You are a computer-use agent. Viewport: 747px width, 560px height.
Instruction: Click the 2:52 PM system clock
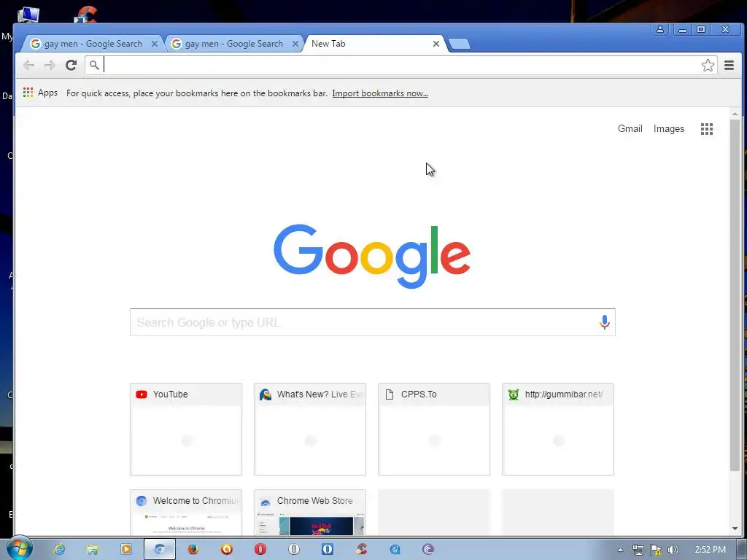(x=710, y=550)
